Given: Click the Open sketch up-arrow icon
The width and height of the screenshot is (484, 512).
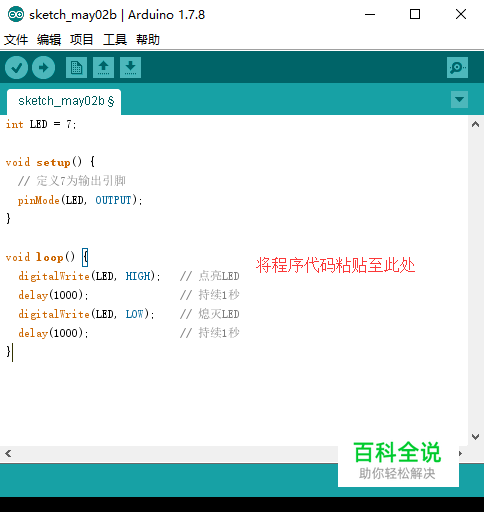Looking at the screenshot, I should point(103,68).
